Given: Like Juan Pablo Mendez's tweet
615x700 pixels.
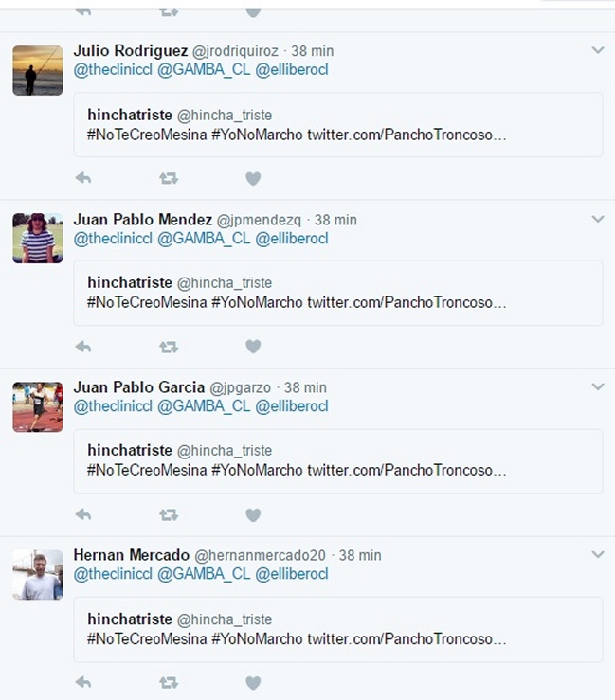Looking at the screenshot, I should point(253,347).
